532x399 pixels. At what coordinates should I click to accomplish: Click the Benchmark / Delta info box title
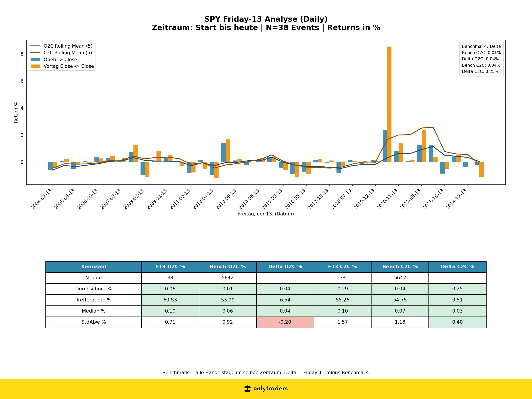coord(481,46)
